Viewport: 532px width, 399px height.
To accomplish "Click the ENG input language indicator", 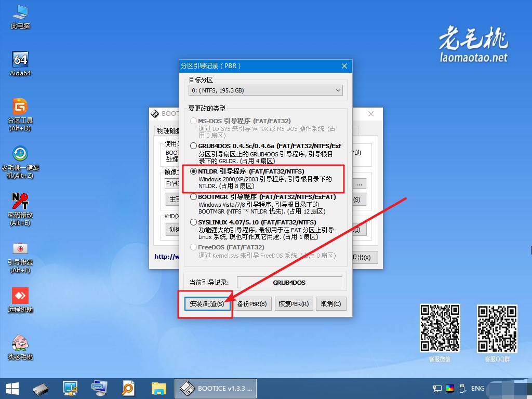I will (x=478, y=389).
